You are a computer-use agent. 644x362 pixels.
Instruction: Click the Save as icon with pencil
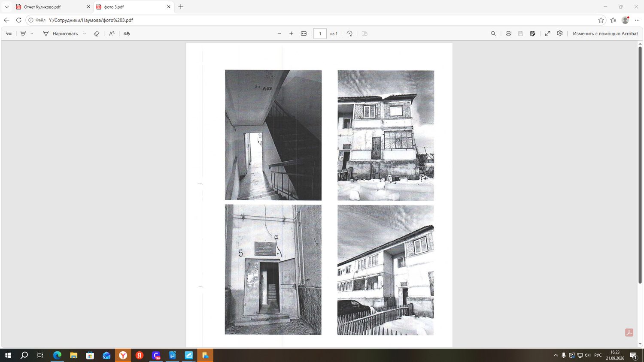(x=533, y=33)
